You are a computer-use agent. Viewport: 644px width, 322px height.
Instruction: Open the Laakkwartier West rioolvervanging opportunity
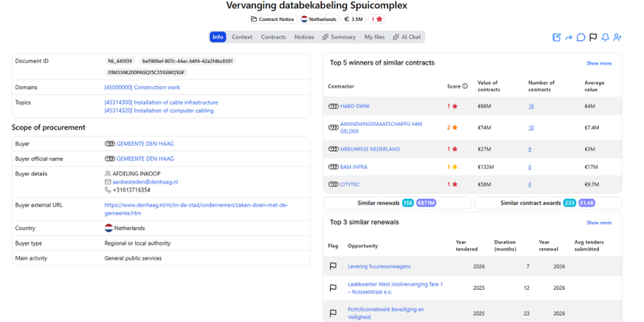coord(395,288)
